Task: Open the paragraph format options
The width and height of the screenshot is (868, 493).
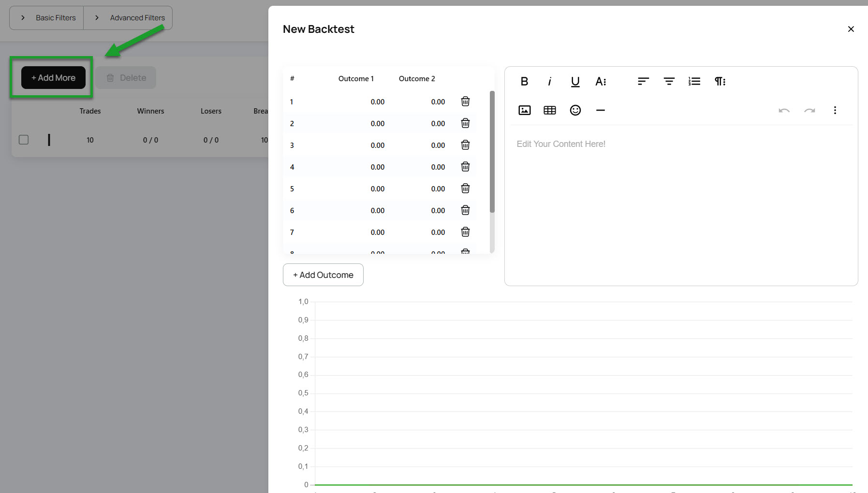Action: point(720,81)
